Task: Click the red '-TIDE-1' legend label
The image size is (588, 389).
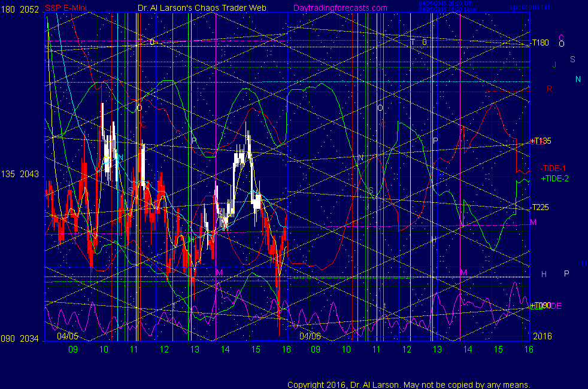Action: pyautogui.click(x=553, y=168)
